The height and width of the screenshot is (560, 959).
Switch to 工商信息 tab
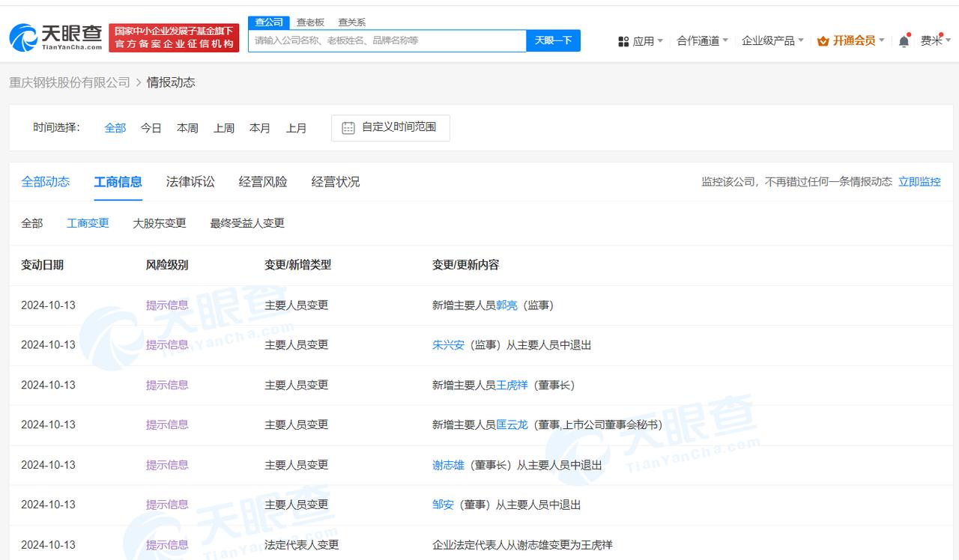[x=118, y=182]
